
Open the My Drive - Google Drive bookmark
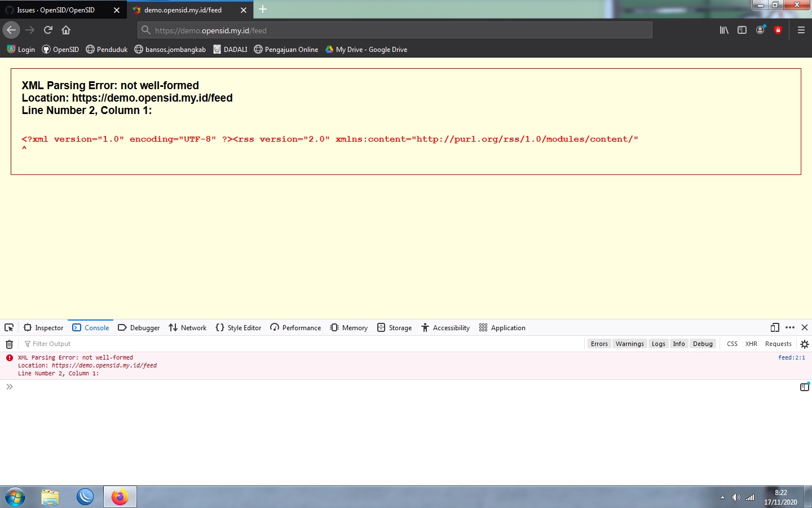coord(366,50)
